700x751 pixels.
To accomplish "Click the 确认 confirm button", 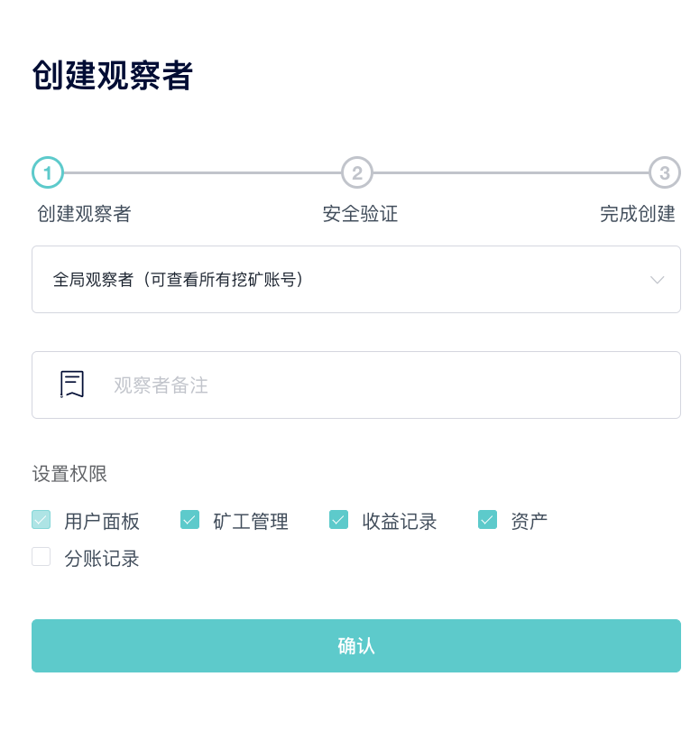I will [x=355, y=645].
